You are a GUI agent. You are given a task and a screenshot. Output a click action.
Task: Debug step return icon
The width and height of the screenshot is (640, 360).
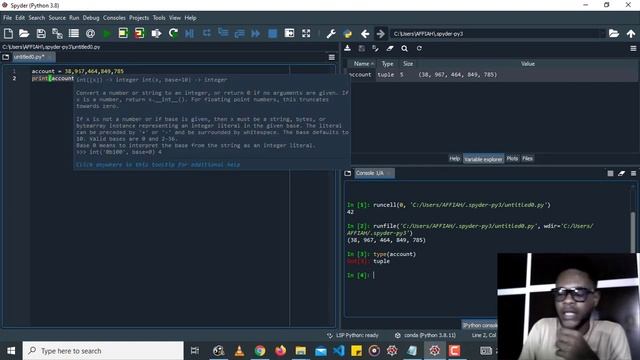click(239, 33)
